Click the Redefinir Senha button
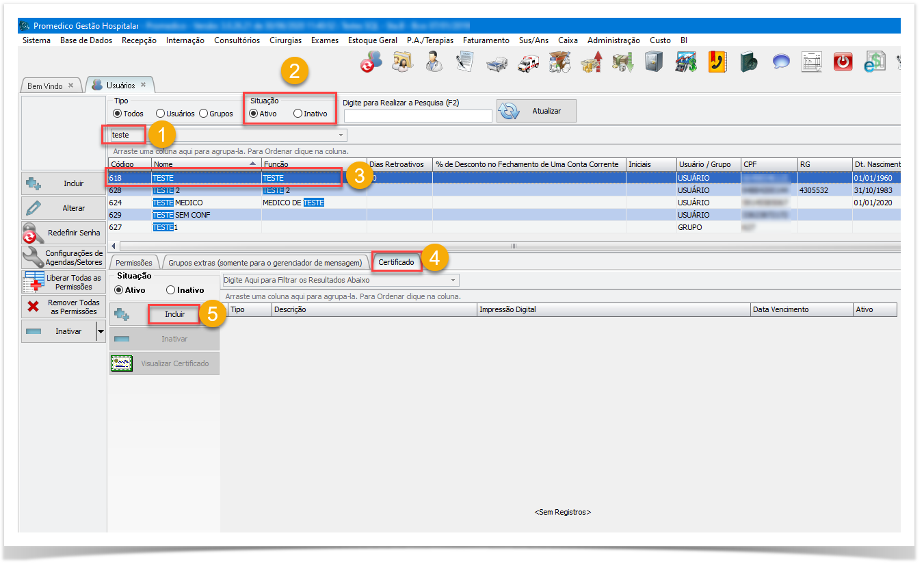Screen dimensions: 924x566 point(63,233)
